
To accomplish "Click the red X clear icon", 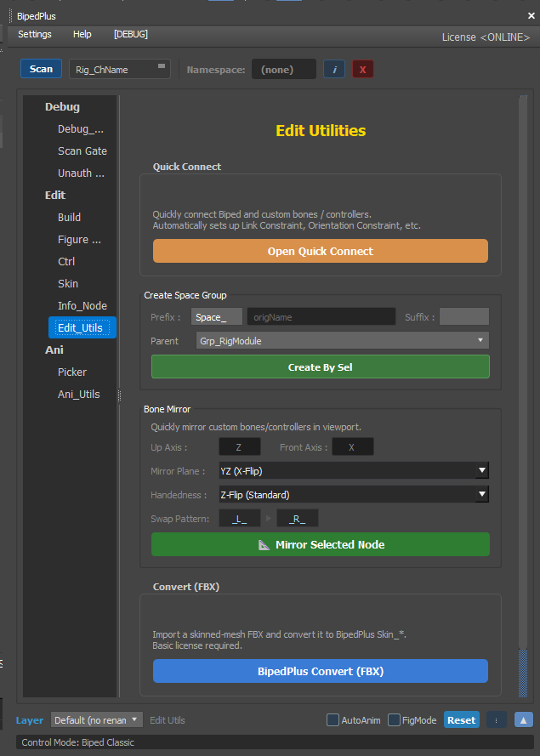I will click(x=362, y=70).
